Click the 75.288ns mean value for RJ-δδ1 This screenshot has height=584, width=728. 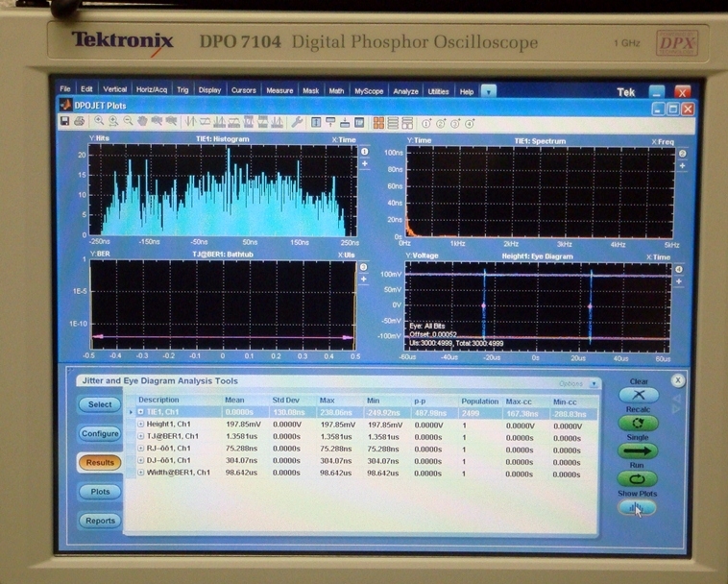[241, 449]
